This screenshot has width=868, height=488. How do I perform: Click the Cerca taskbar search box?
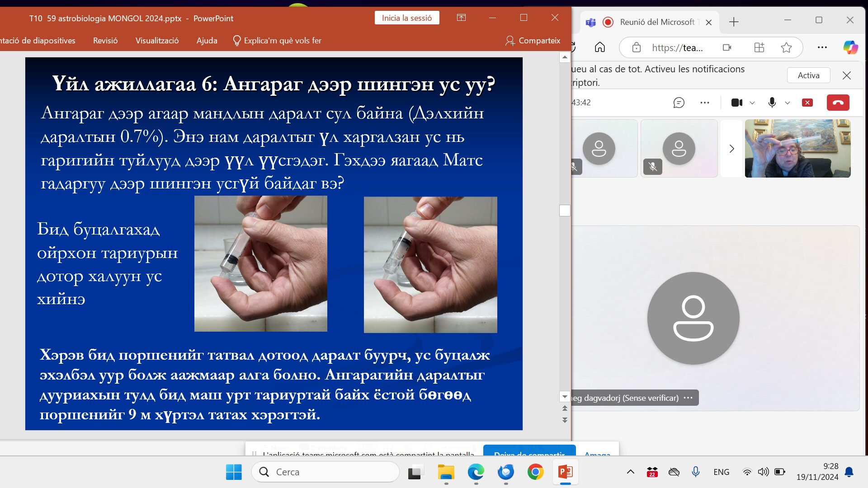click(x=325, y=472)
